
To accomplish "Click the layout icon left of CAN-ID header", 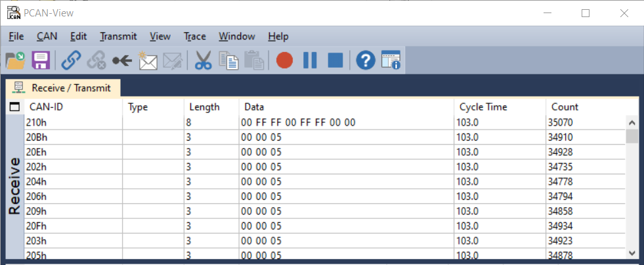I will 15,107.
